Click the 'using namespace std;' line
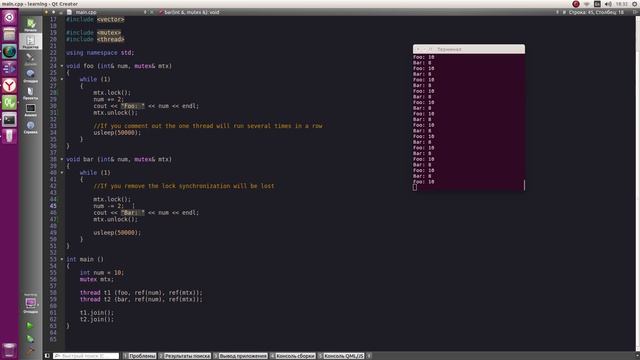Image resolution: width=640 pixels, height=360 pixels. point(100,53)
